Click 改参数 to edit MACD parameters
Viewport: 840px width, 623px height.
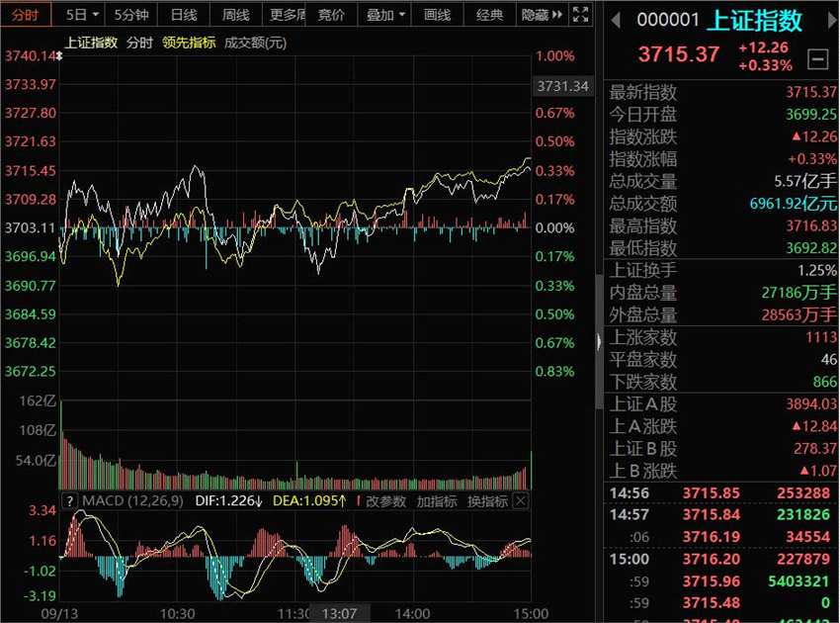[x=386, y=501]
